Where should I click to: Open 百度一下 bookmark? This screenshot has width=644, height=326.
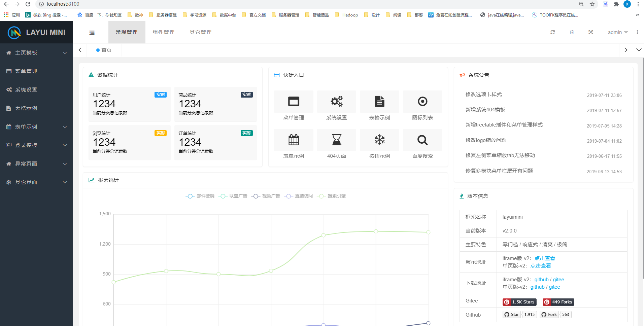click(99, 15)
